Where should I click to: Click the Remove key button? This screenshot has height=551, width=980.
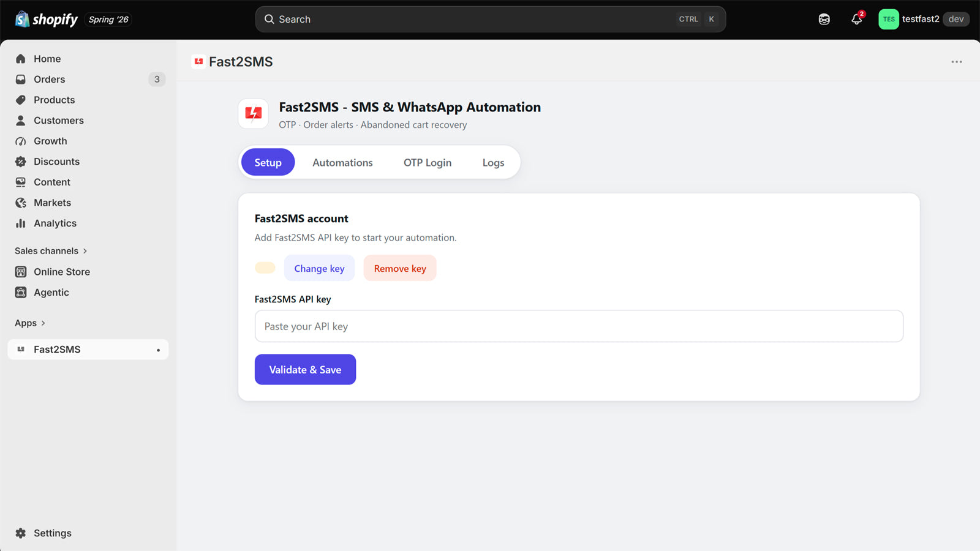[400, 268]
